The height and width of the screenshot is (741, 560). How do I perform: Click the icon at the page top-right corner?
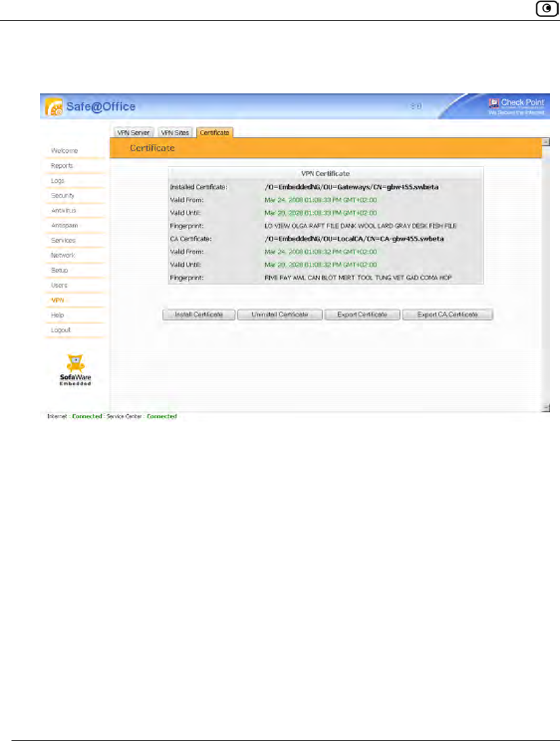click(546, 9)
